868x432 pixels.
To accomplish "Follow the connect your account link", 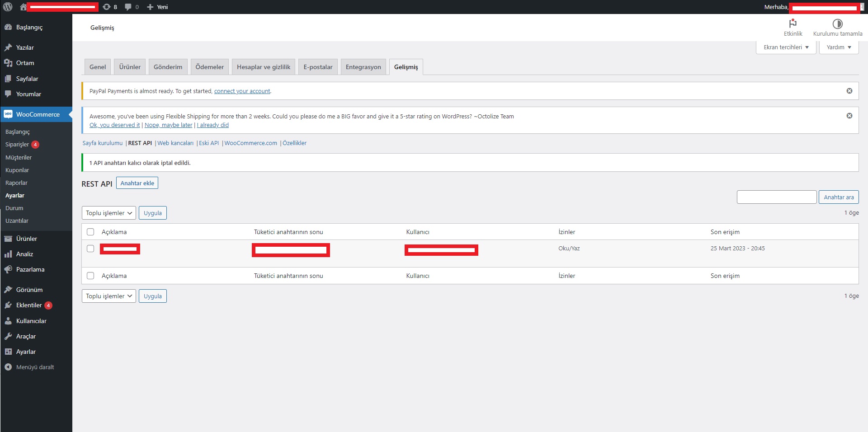I will (x=242, y=91).
